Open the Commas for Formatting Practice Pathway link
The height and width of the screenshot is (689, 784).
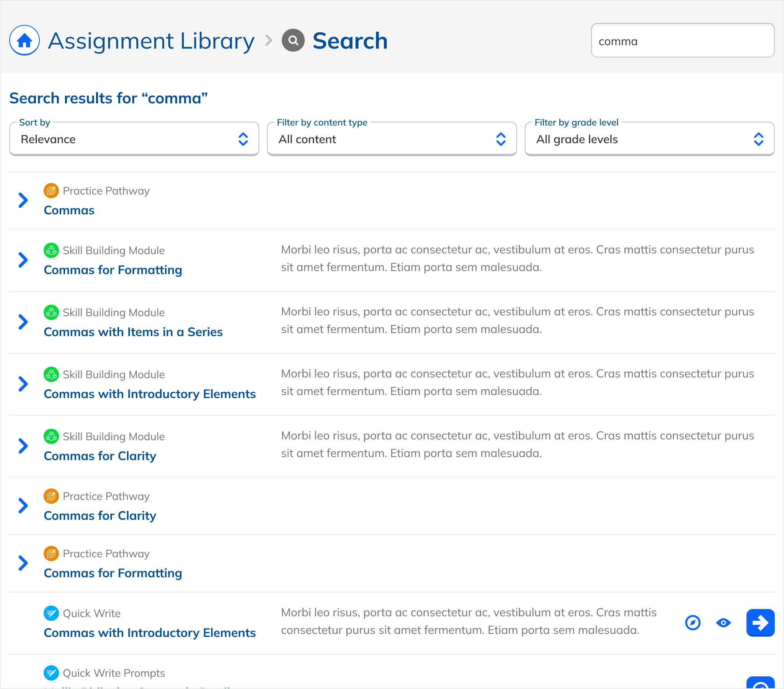[113, 573]
